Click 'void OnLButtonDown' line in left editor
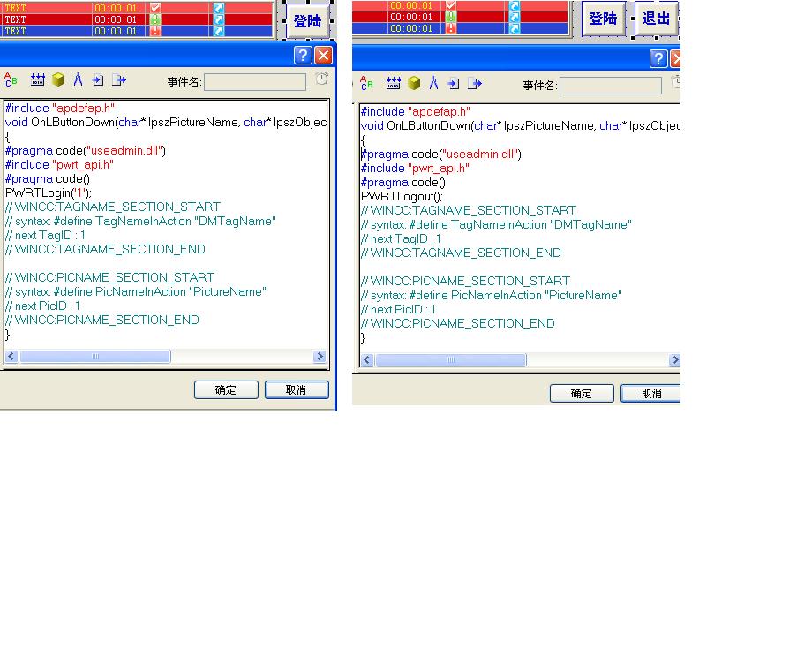This screenshot has width=812, height=664. (166, 122)
